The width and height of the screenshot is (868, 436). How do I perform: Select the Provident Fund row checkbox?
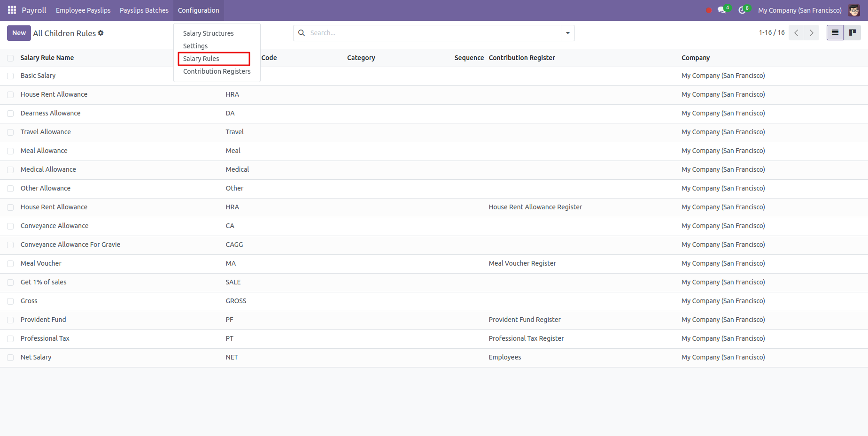[10, 320]
